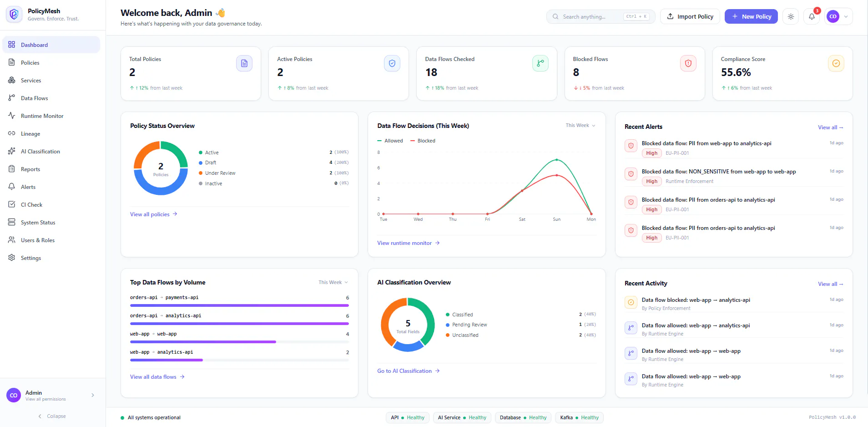Click the API Healthy status badge
The image size is (868, 427).
408,417
